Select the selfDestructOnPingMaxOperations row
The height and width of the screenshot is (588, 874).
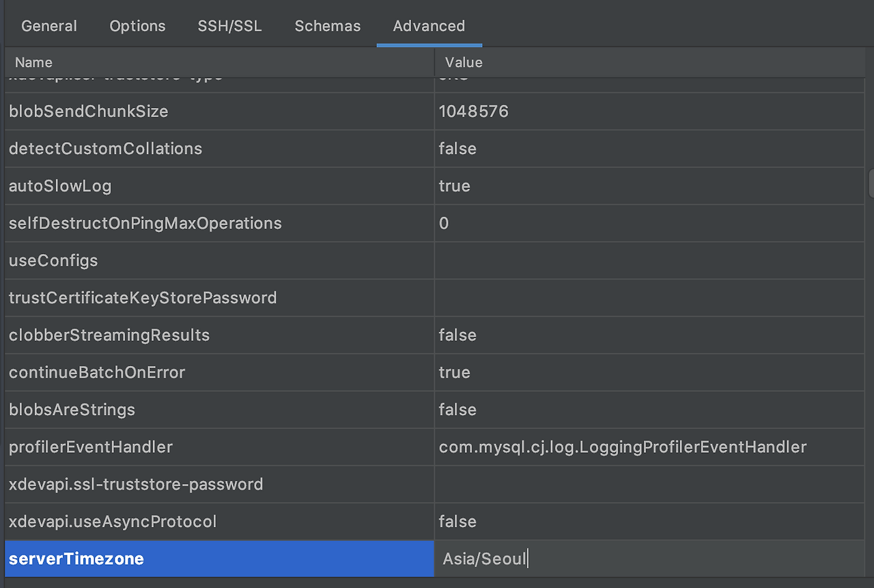pos(145,223)
